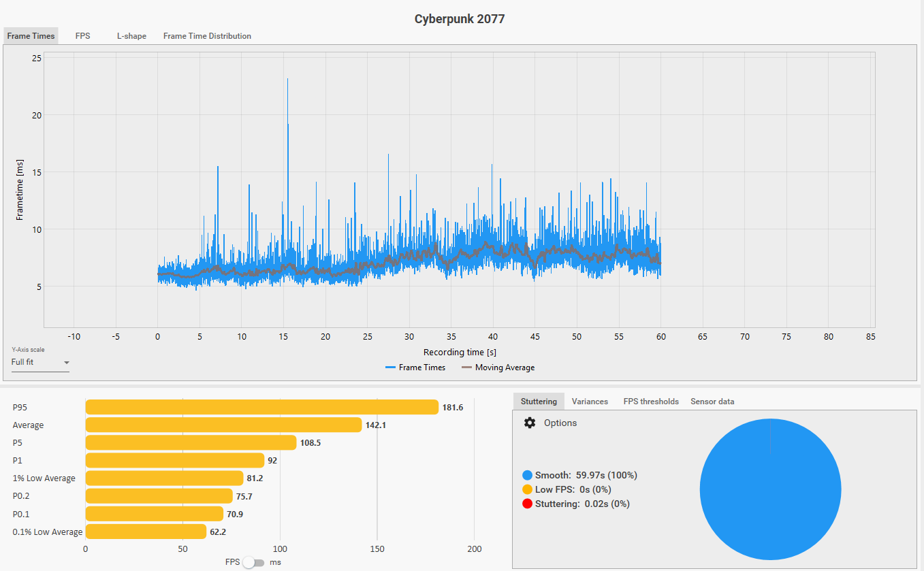The image size is (924, 571).
Task: Click the P5 yellow bar
Action: (x=191, y=442)
